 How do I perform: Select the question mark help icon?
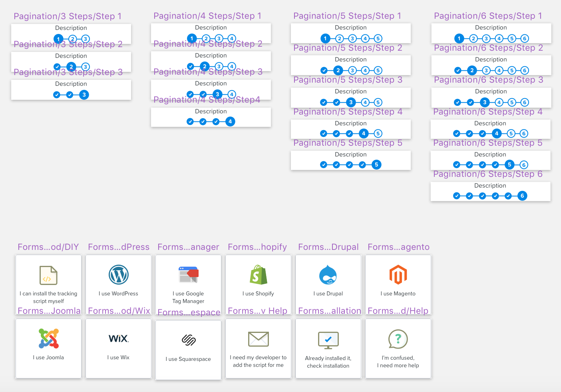398,339
